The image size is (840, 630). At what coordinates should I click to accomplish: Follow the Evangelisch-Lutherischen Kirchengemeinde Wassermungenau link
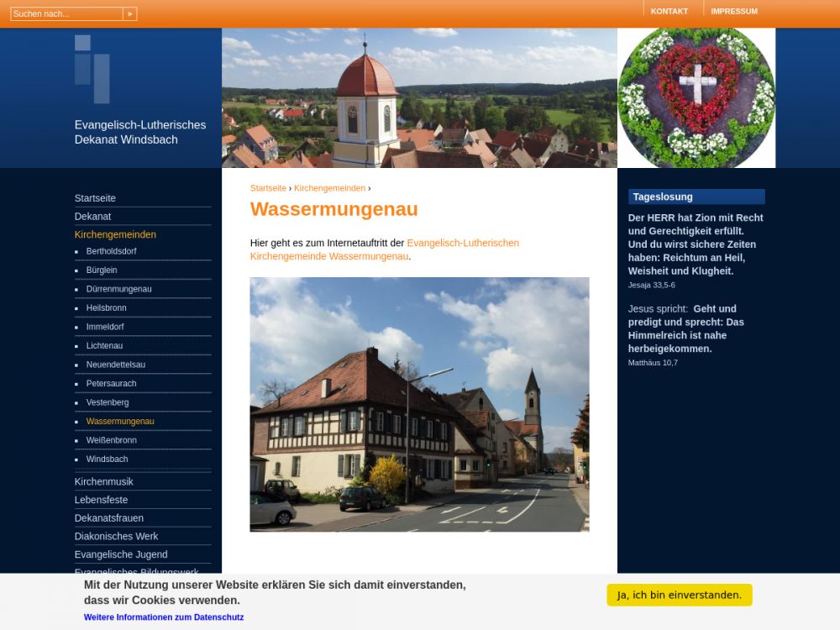[384, 249]
